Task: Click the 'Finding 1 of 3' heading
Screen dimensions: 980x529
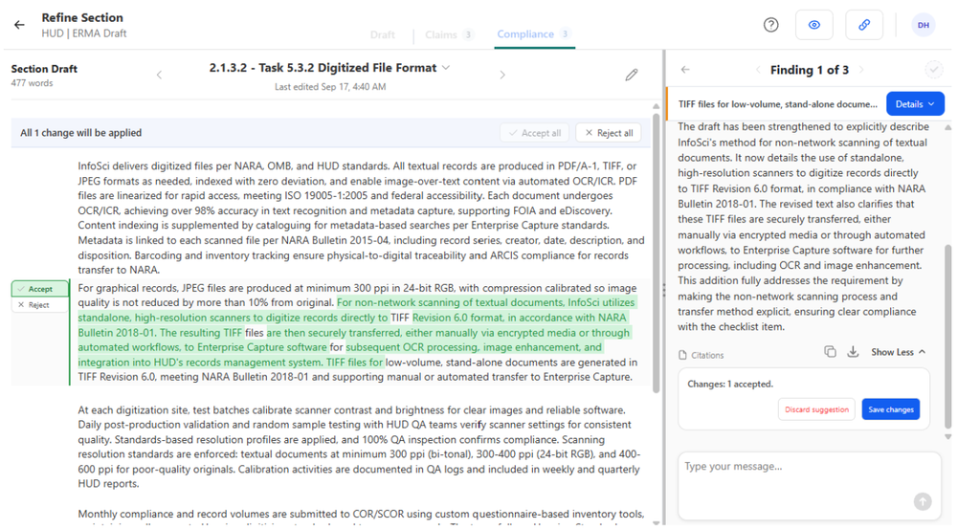Action: (809, 70)
